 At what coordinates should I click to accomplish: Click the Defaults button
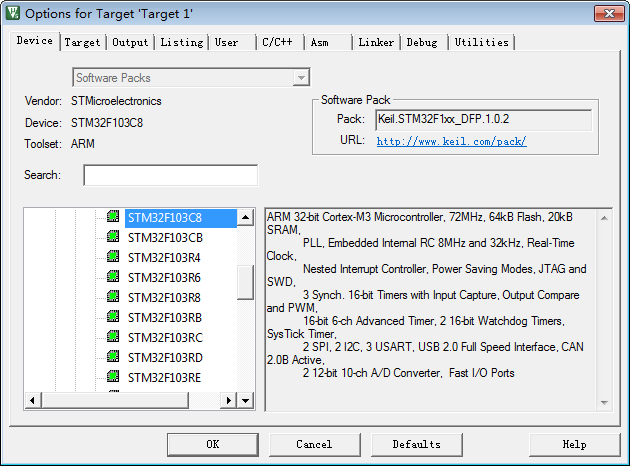click(x=417, y=444)
